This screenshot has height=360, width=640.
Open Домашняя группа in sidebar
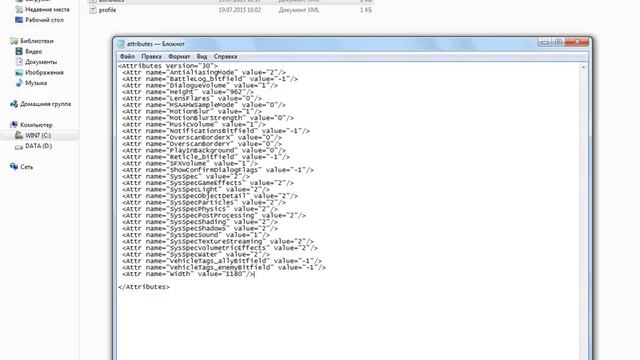[45, 104]
